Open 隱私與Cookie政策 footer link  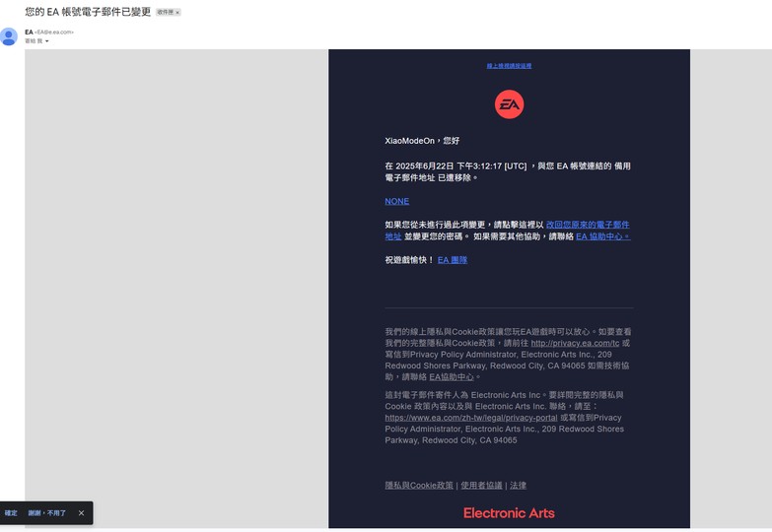[419, 486]
